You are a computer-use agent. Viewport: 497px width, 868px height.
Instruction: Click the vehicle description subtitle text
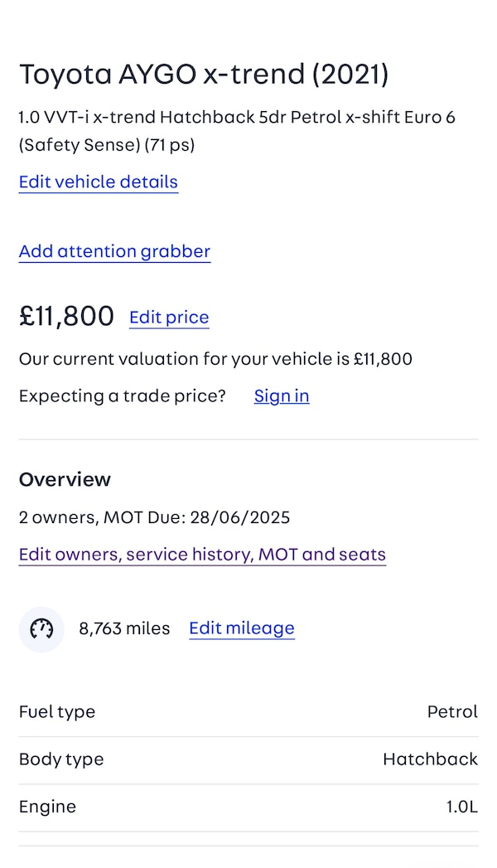pyautogui.click(x=236, y=131)
